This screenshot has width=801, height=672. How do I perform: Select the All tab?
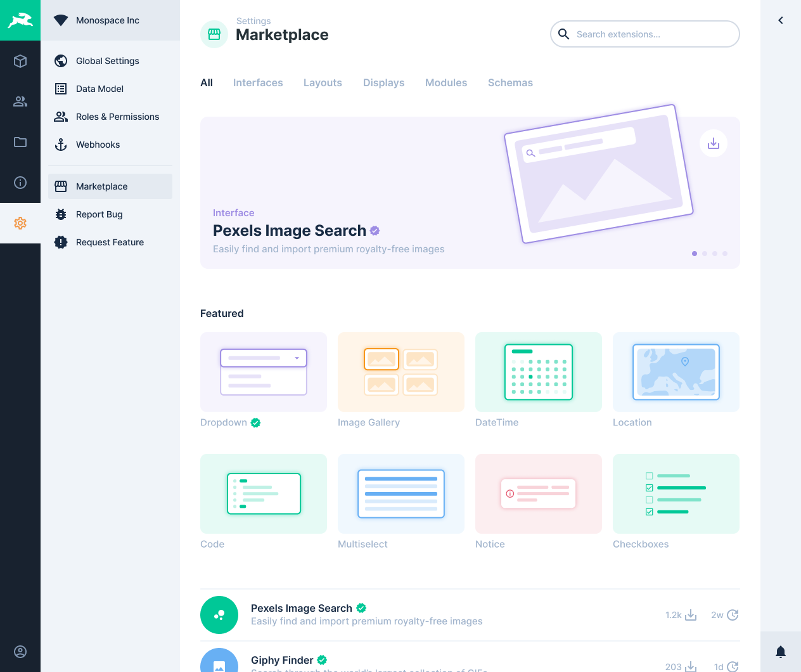tap(207, 82)
